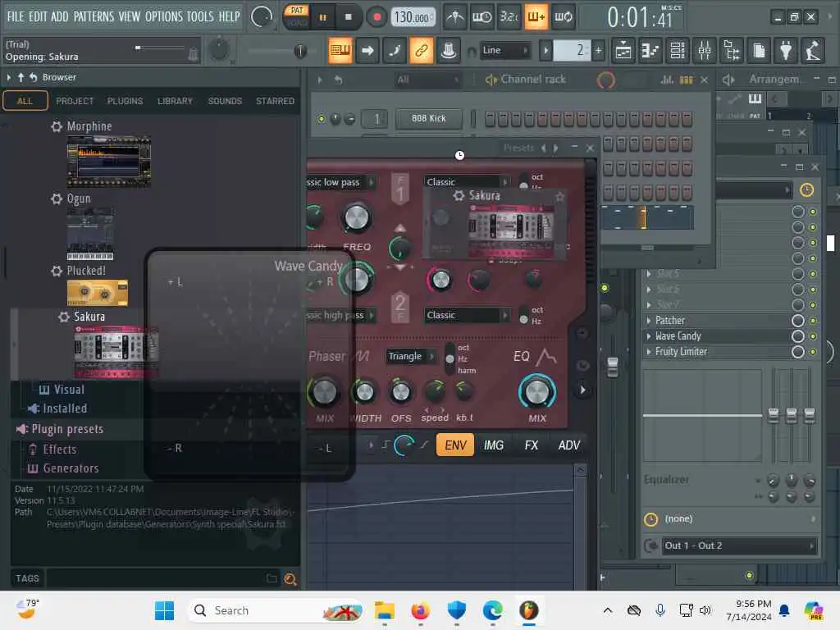The height and width of the screenshot is (630, 840).
Task: Toggle the countdown before recording icon
Action: [509, 17]
